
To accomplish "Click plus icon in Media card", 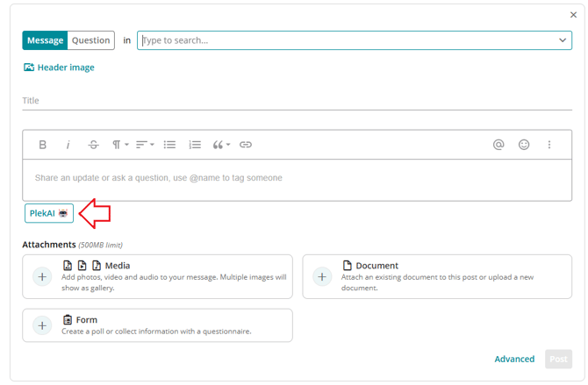I will point(42,276).
